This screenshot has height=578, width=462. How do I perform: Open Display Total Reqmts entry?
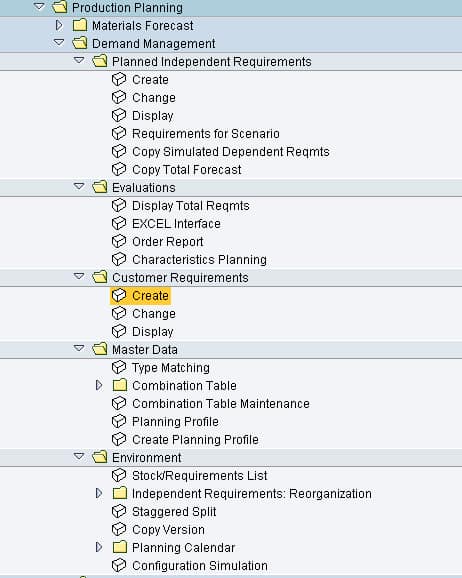coord(191,206)
